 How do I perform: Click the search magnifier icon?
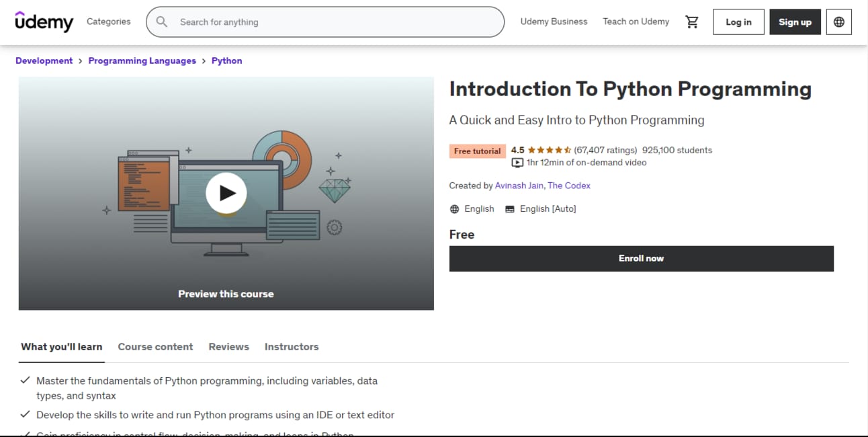[x=161, y=22]
